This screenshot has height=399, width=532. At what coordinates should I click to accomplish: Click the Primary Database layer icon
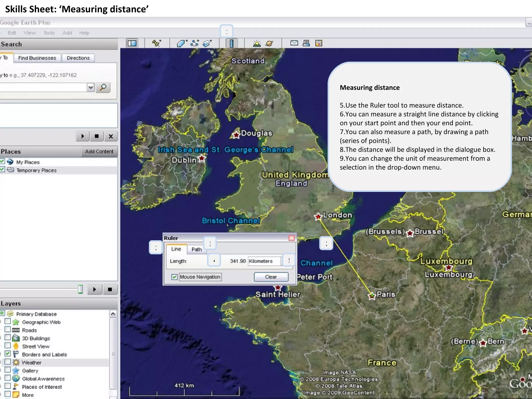click(x=10, y=314)
